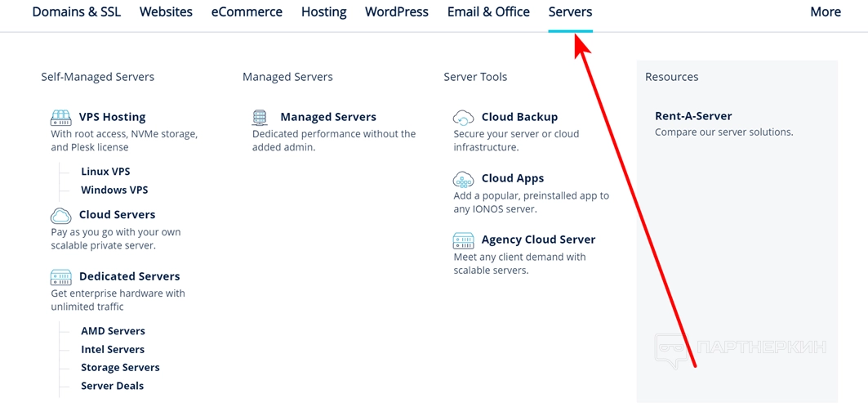Open the Linux VPS link
The image size is (868, 412).
point(105,172)
